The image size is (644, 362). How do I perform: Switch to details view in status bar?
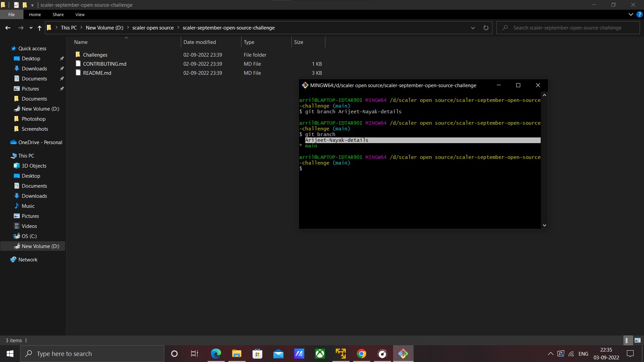pyautogui.click(x=628, y=340)
